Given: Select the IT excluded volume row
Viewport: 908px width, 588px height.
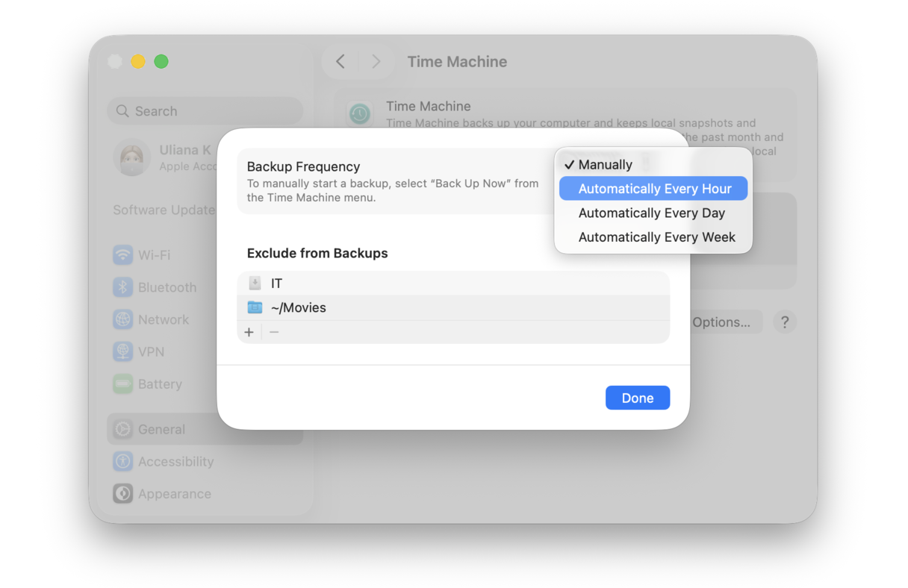Looking at the screenshot, I should [x=453, y=284].
